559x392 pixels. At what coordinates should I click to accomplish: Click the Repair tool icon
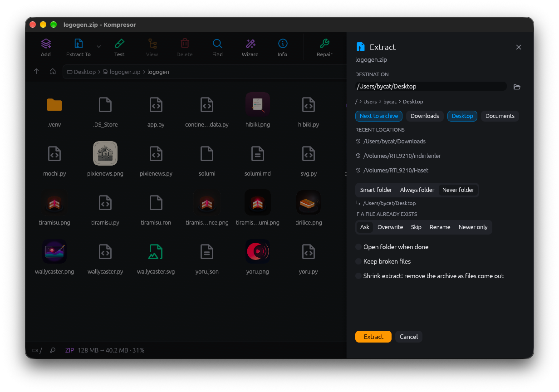point(324,44)
